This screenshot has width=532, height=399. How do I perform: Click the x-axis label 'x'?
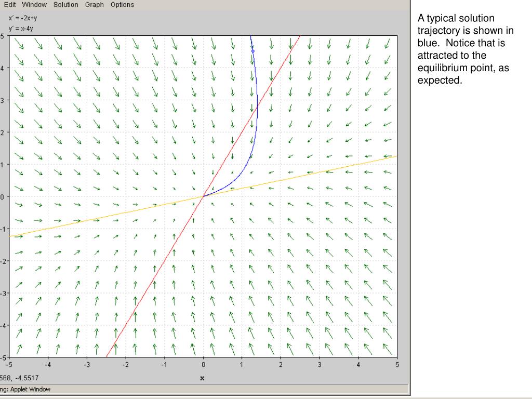click(x=202, y=378)
